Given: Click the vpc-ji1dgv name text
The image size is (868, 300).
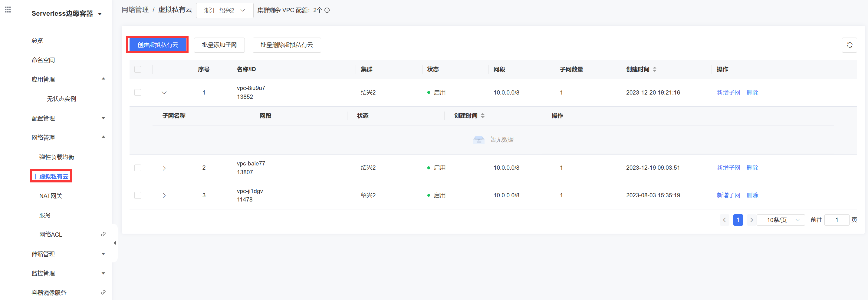Looking at the screenshot, I should (x=250, y=191).
